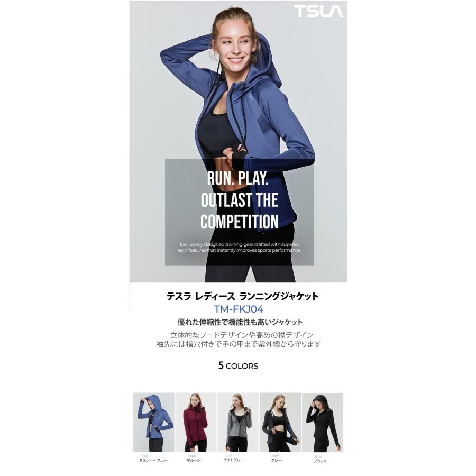476x476 pixels.
Task: Click the OUTLAST THE COMPETITION banner text
Action: 239,210
